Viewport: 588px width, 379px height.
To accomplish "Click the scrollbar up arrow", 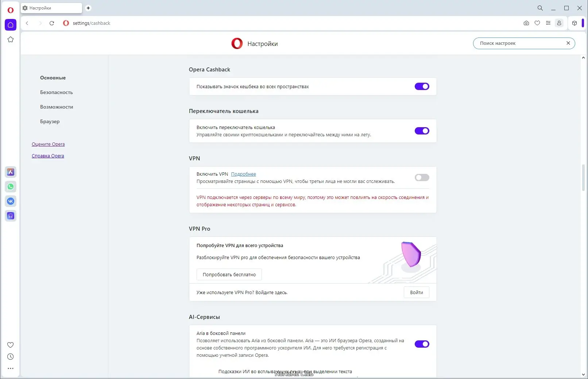I will 583,58.
